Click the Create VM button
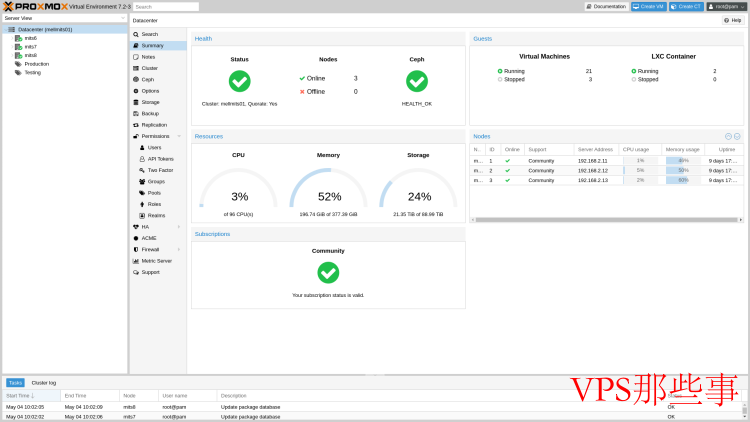Viewport: 750px width, 422px height. point(649,7)
